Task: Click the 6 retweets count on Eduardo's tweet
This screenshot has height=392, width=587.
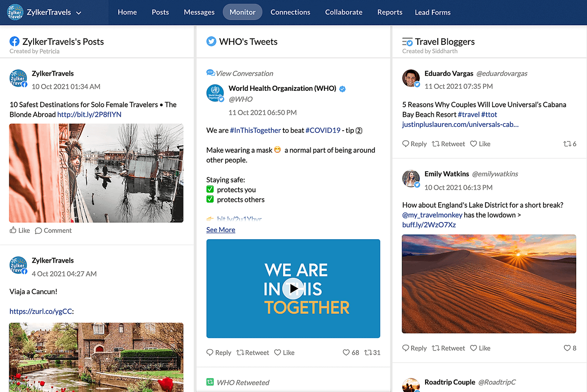Action: point(570,144)
